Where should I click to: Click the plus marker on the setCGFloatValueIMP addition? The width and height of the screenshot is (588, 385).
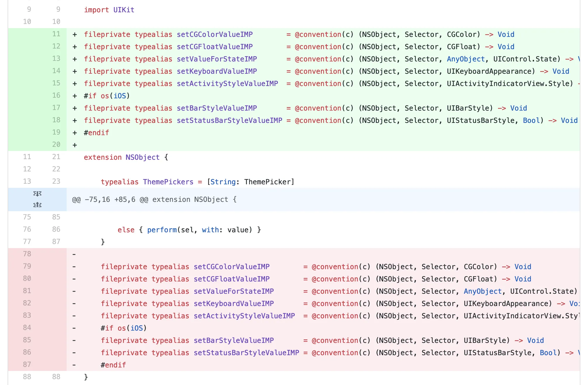75,47
